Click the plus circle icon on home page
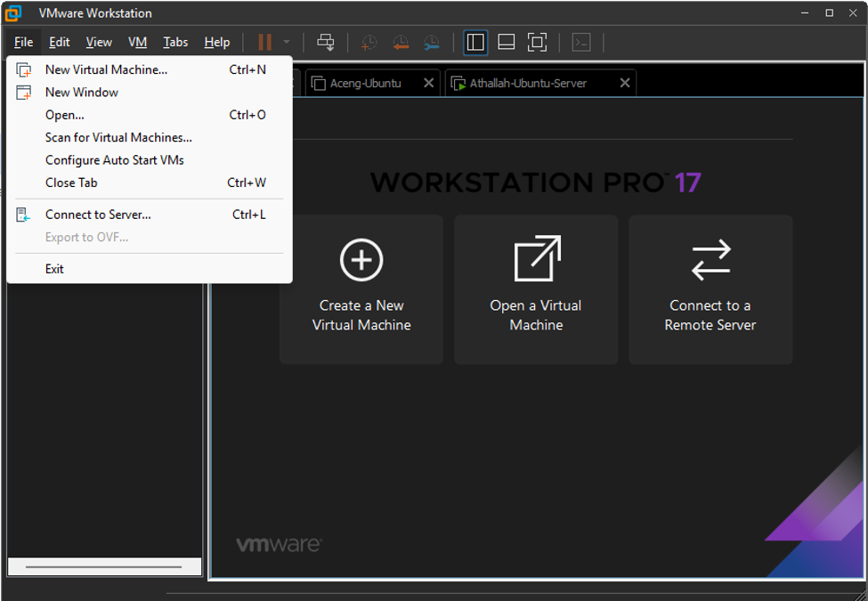This screenshot has width=868, height=601. click(x=361, y=260)
